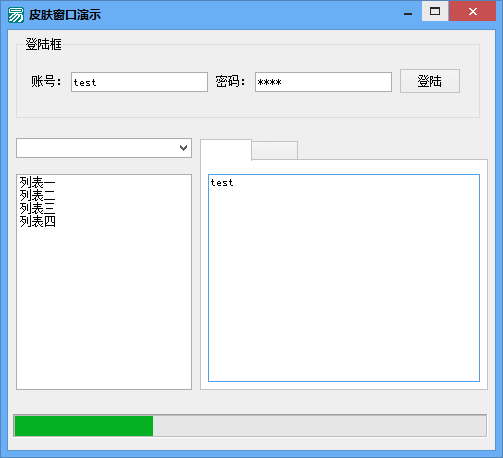Close the 皮肤窗口演示 window
This screenshot has height=458, width=503.
click(472, 11)
